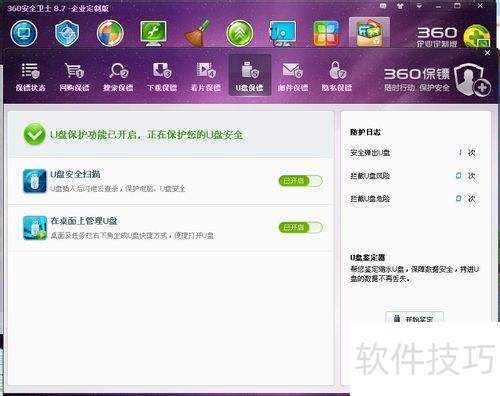Image resolution: width=500 pixels, height=396 pixels.
Task: Toggle the 在桌面上管理U盘 switch
Action: (x=300, y=228)
